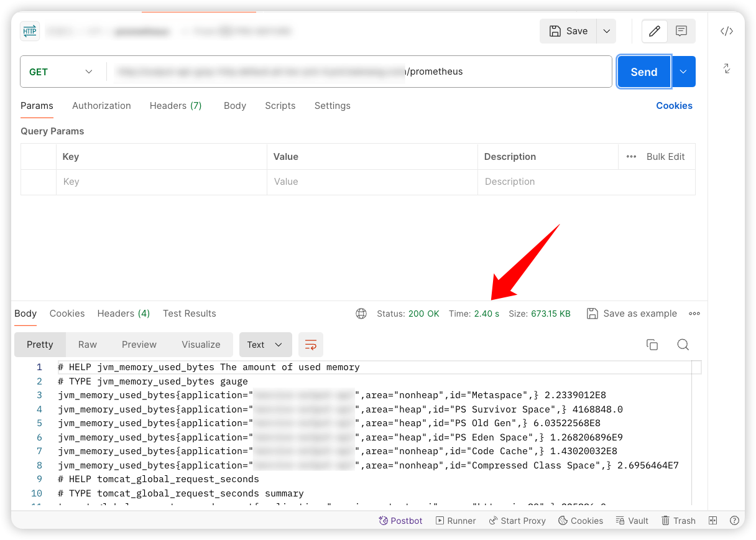This screenshot has width=756, height=540.
Task: Select the response Body tab
Action: 25,314
